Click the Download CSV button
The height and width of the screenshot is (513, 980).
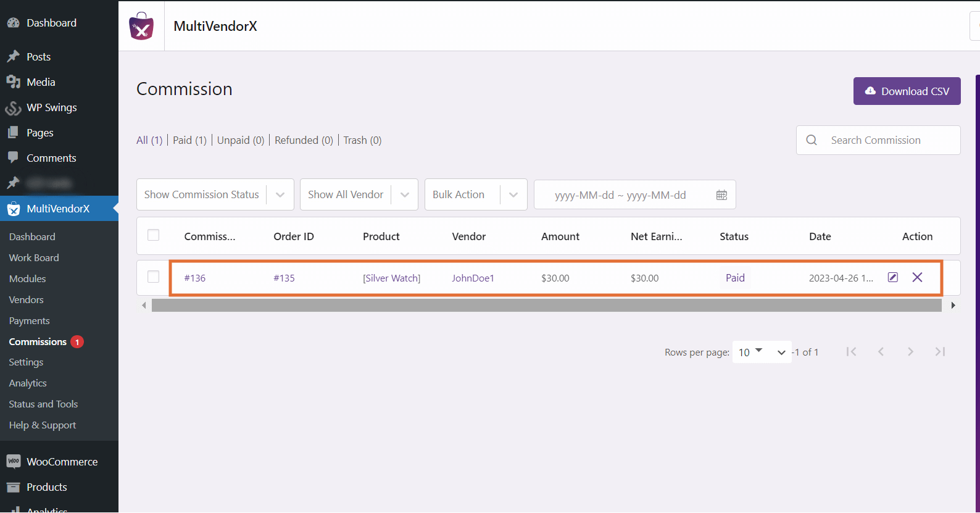click(x=907, y=91)
